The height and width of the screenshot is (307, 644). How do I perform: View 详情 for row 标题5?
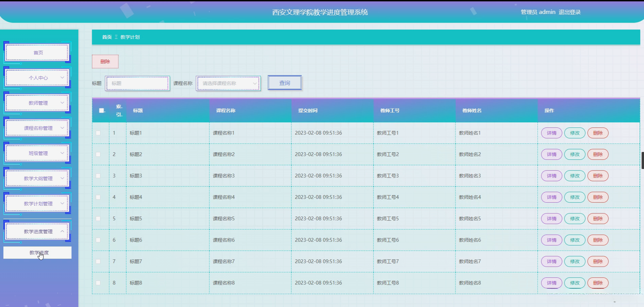click(x=551, y=219)
